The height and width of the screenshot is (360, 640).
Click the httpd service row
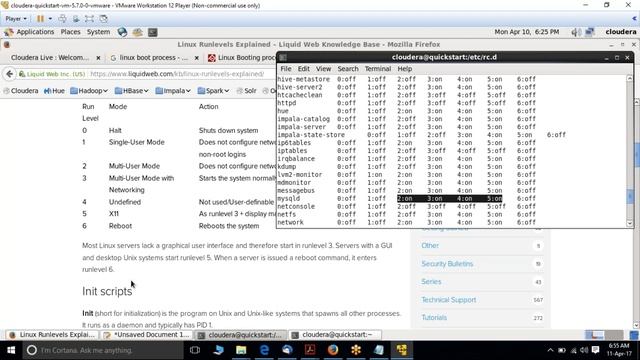click(x=406, y=103)
